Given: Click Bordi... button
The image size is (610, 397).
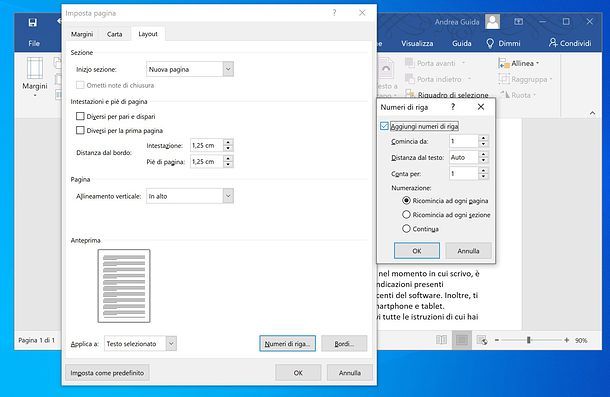Looking at the screenshot, I should pyautogui.click(x=344, y=344).
